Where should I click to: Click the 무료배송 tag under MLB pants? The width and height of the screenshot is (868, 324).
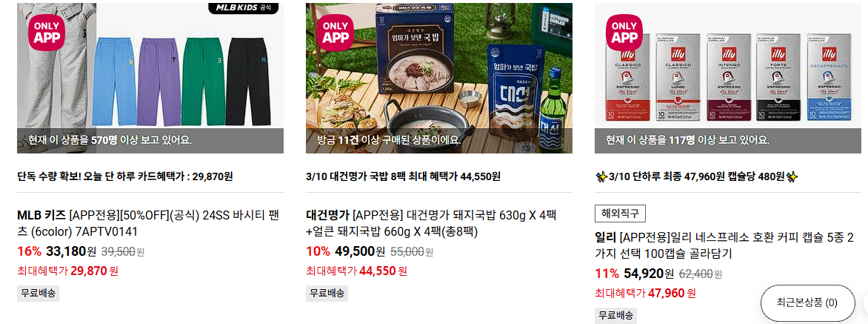pyautogui.click(x=39, y=294)
